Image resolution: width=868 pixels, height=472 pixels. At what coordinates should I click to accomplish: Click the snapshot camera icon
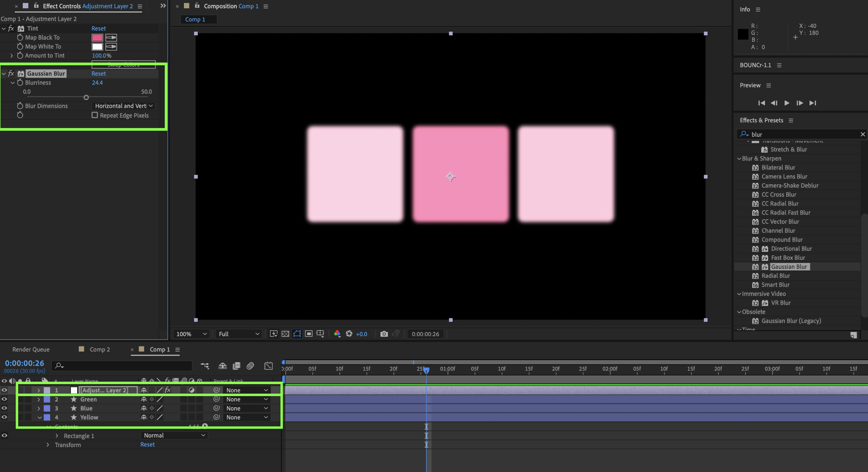tap(384, 334)
